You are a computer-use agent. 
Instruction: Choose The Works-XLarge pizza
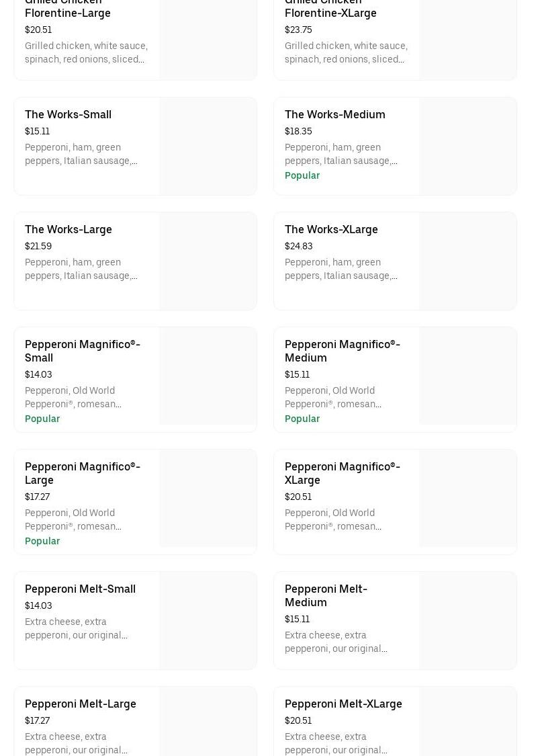[x=331, y=230]
